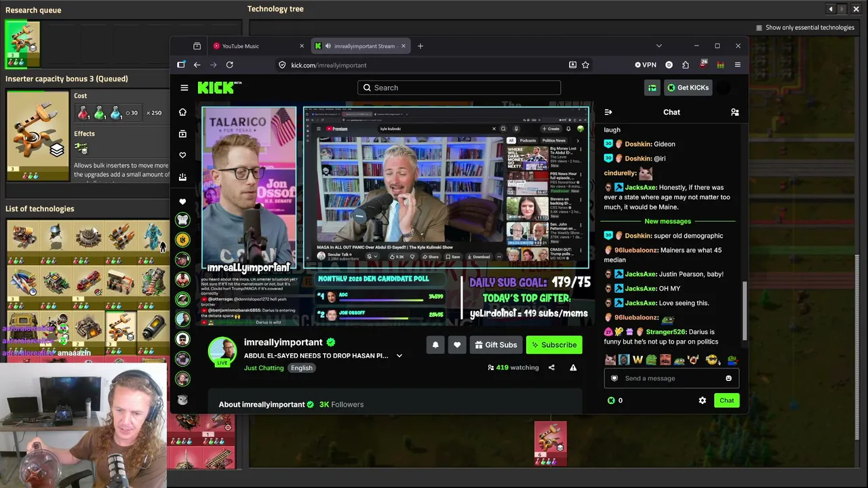This screenshot has width=868, height=488.
Task: Click the English language tag
Action: click(x=302, y=368)
